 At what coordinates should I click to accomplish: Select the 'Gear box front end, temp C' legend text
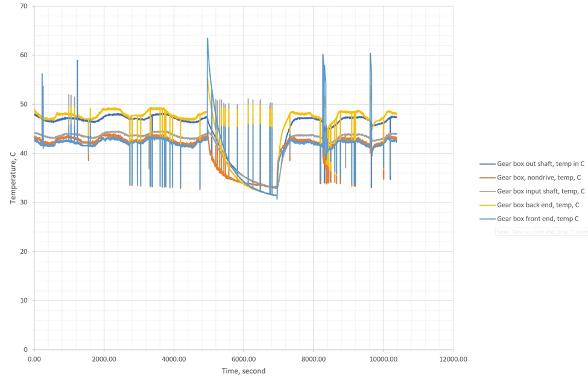tap(537, 219)
